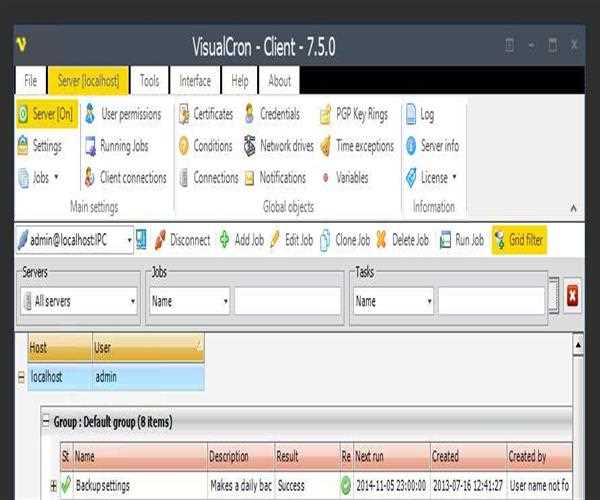The image size is (600, 500).
Task: Click the Add Job button
Action: pyautogui.click(x=241, y=240)
